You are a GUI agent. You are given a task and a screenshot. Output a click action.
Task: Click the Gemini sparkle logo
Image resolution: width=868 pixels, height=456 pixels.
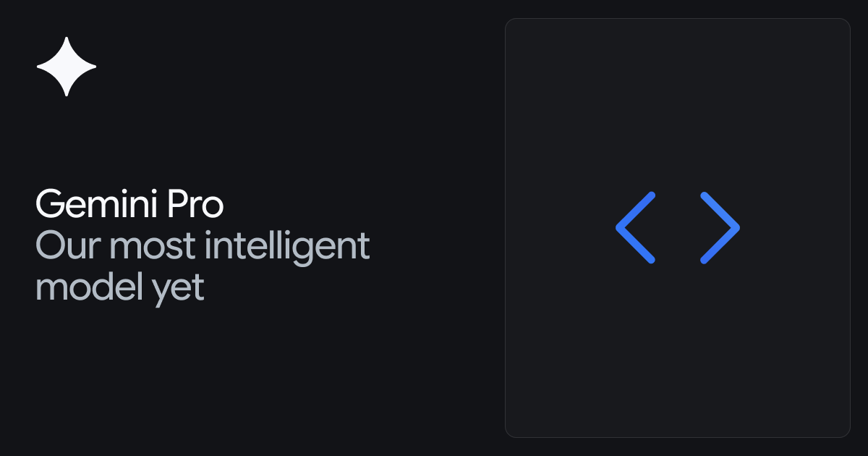pos(67,67)
